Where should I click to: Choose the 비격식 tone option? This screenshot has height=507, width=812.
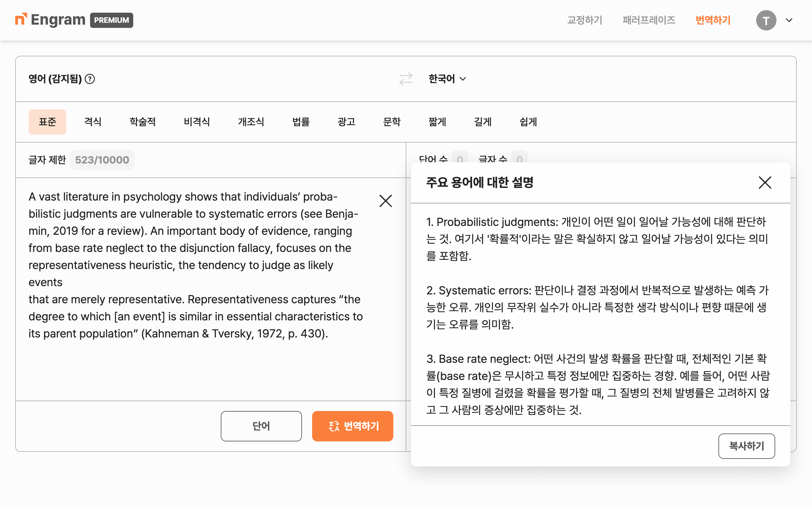pyautogui.click(x=197, y=122)
